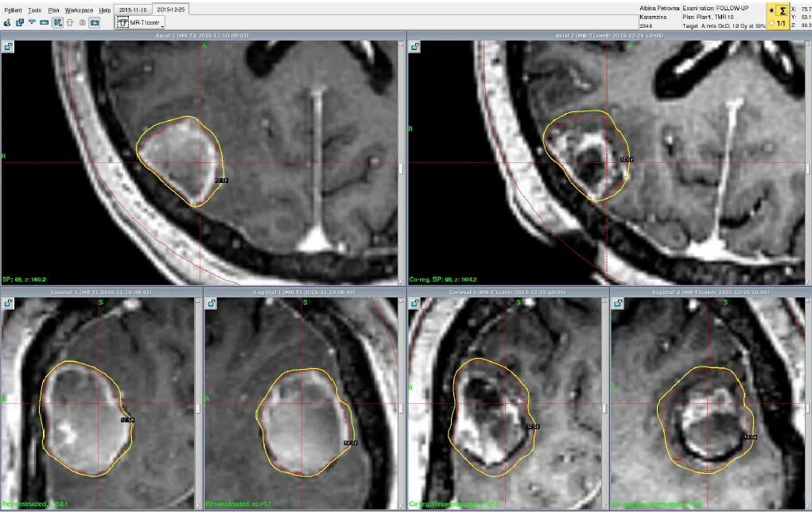Switch to the 2015-11-10 tab
Screen dimensions: 812x513
coord(133,10)
